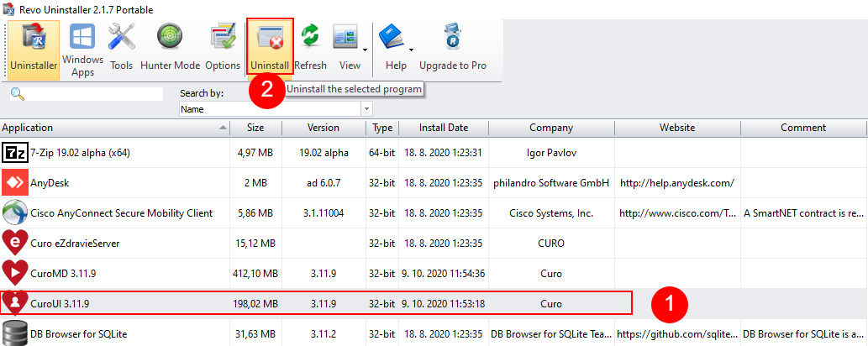Screen dimensions: 868x346
Task: Select Curo eZdravieServer entry
Action: point(76,243)
